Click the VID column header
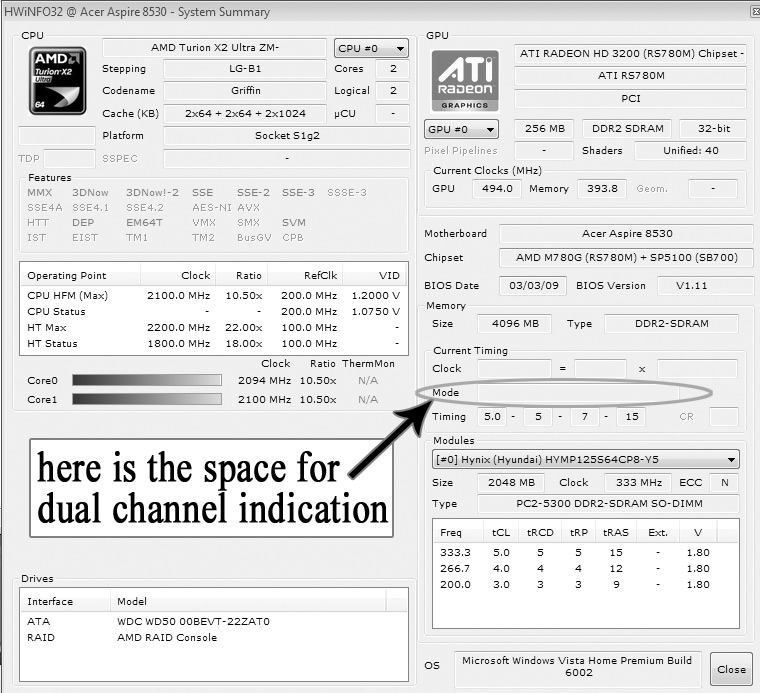Screen dimensions: 760x693 [x=375, y=276]
